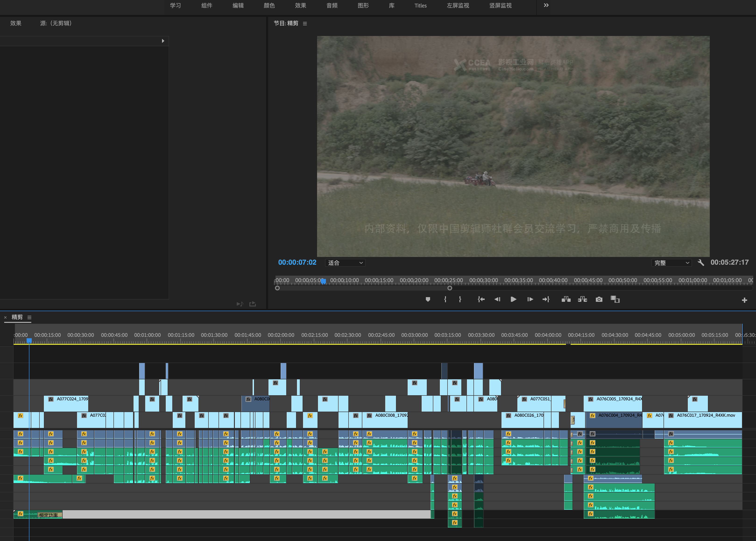This screenshot has width=756, height=541.
Task: Switch to the 颜色 workspace tab
Action: coord(269,5)
